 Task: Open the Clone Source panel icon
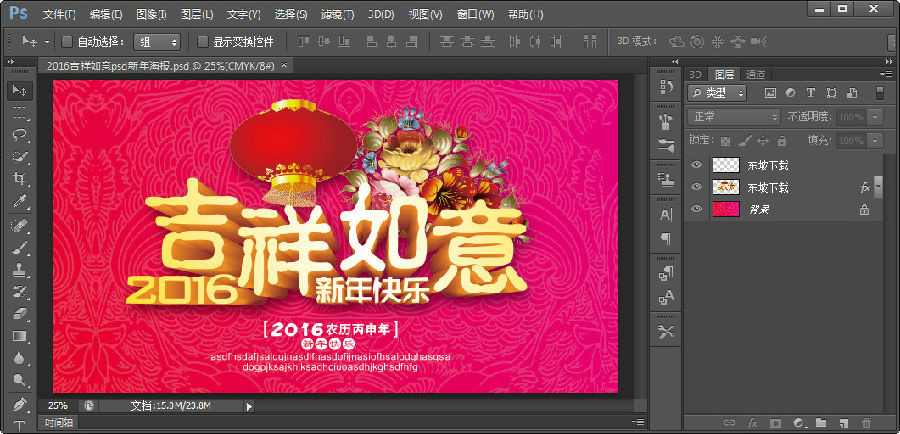tap(666, 179)
